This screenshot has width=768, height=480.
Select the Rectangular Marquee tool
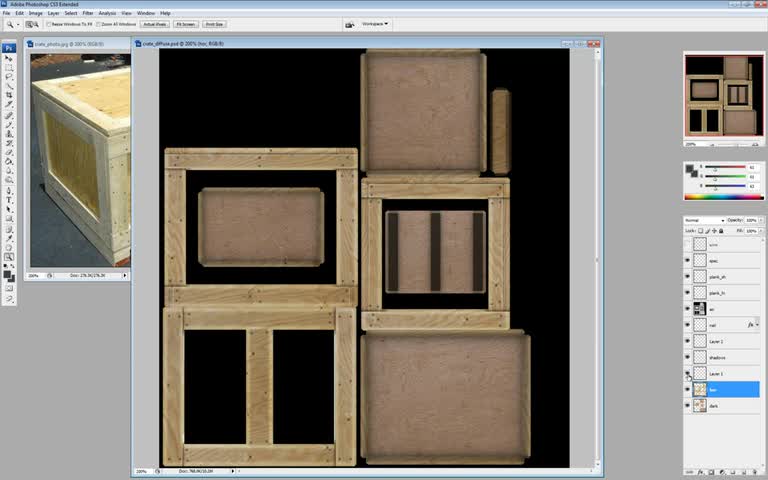9,67
